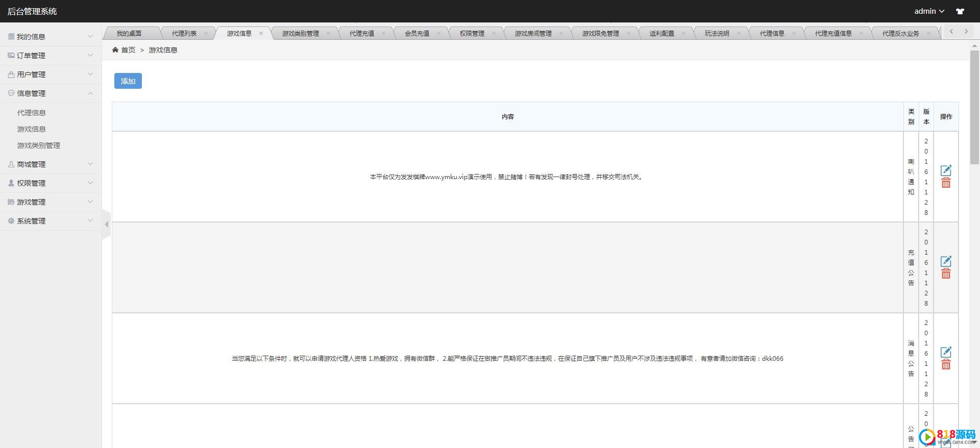
Task: Edit the 消息公告 row entry
Action: point(946,352)
